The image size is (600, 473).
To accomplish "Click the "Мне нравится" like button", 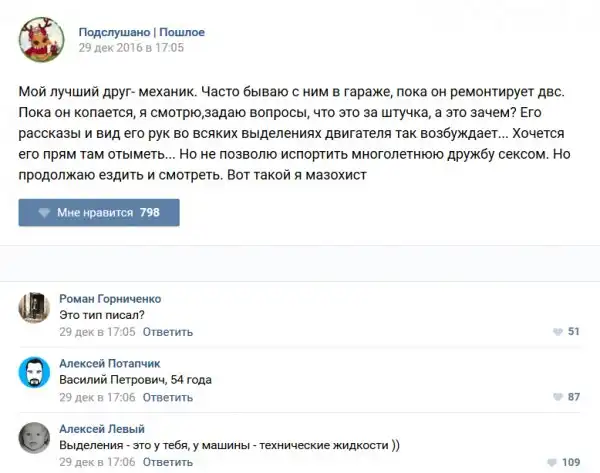I will (x=98, y=213).
